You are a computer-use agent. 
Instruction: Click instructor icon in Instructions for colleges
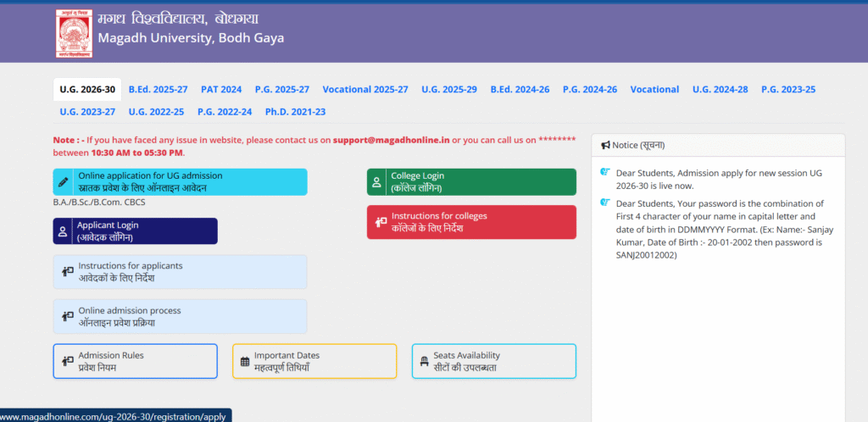coord(381,222)
